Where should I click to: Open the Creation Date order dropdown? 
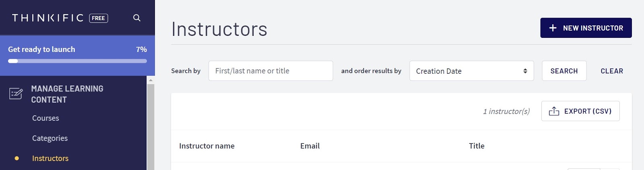pos(471,71)
